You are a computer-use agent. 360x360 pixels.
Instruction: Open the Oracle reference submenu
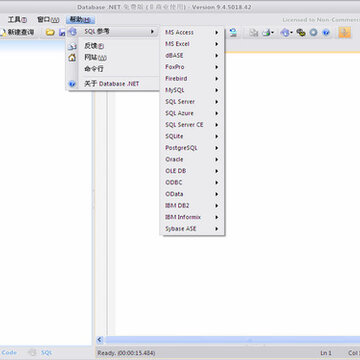[x=192, y=159]
